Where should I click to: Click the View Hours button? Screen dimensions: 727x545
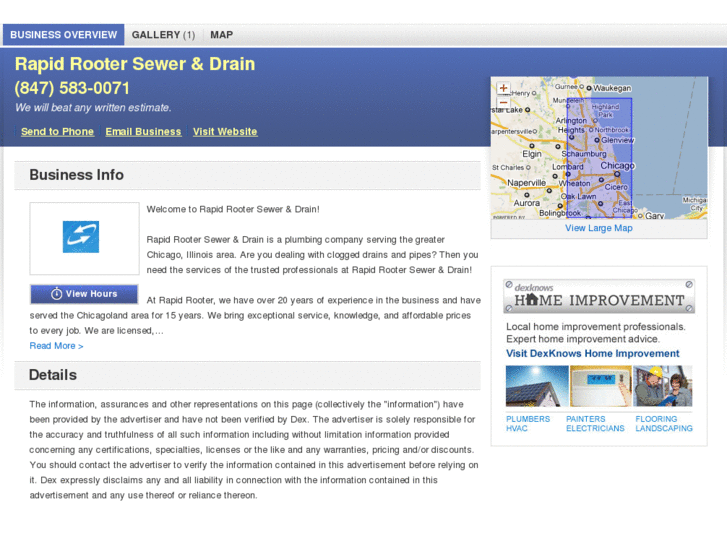point(84,294)
